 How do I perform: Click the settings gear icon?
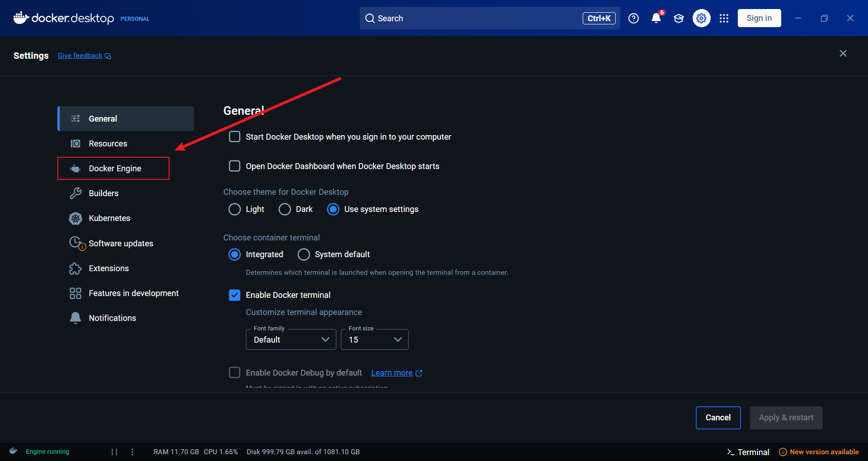pos(701,18)
